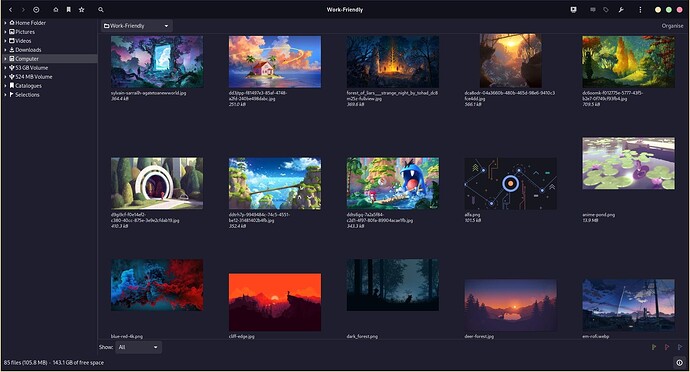Viewport: 690px width, 372px height.
Task: Select Downloads in the folder sidebar
Action: click(28, 50)
